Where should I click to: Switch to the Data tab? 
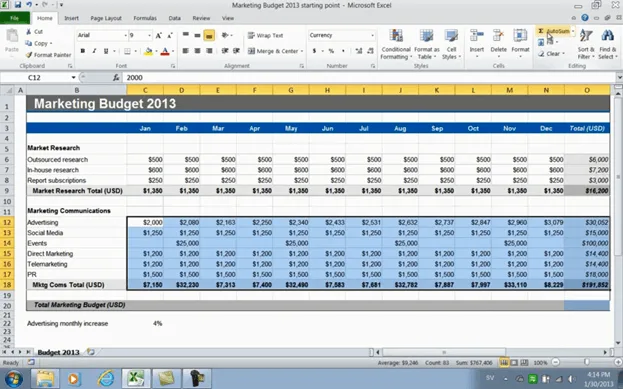(x=174, y=18)
